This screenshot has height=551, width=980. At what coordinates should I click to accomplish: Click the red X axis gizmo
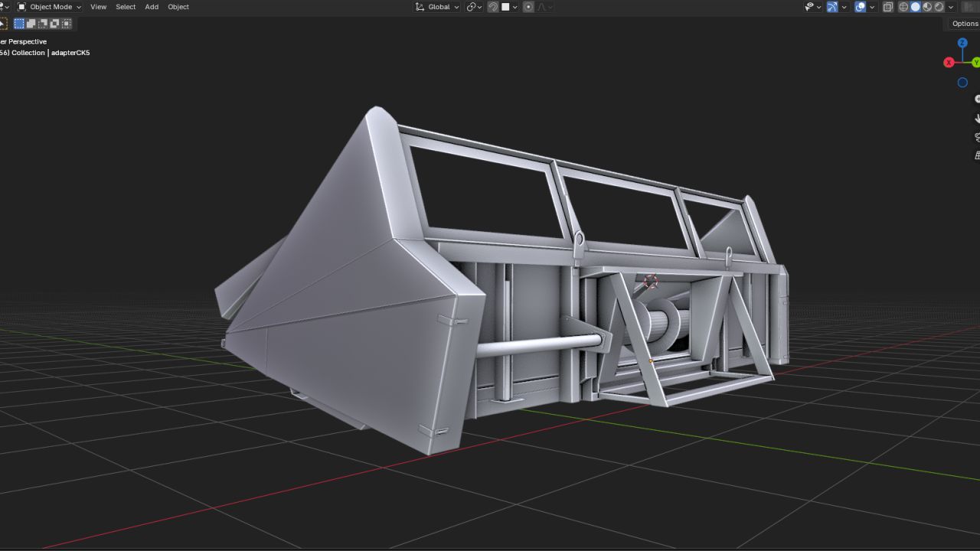(x=949, y=63)
